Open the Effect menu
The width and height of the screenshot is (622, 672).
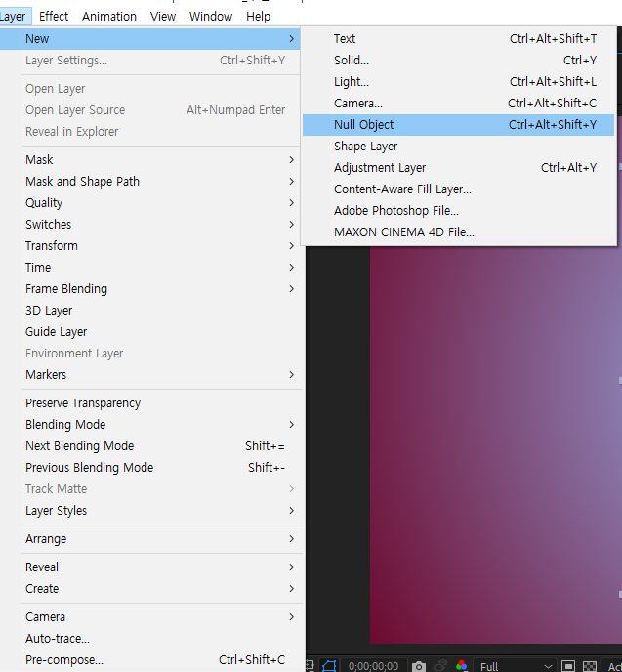tap(54, 17)
